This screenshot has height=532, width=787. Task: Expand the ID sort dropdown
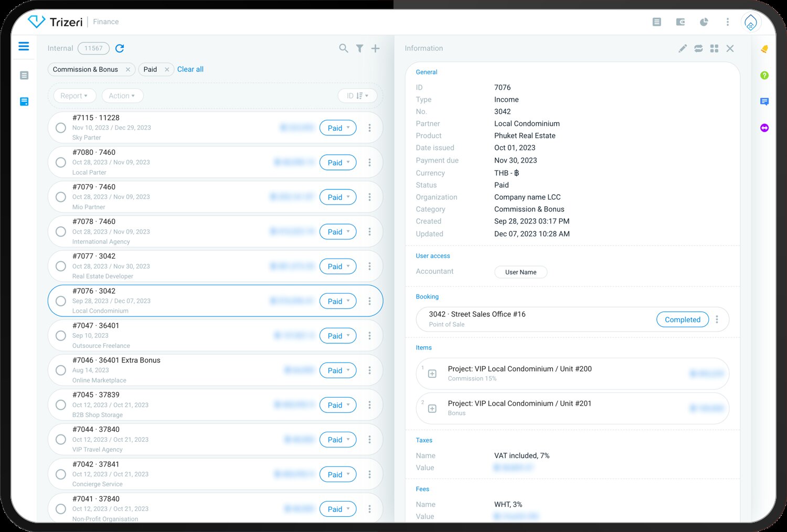tap(357, 96)
